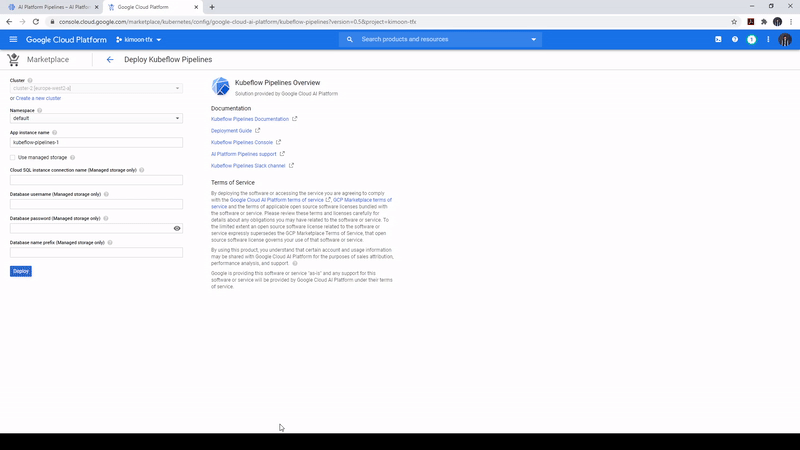The height and width of the screenshot is (450, 800).
Task: Click the Search products and resources box
Action: tap(440, 39)
